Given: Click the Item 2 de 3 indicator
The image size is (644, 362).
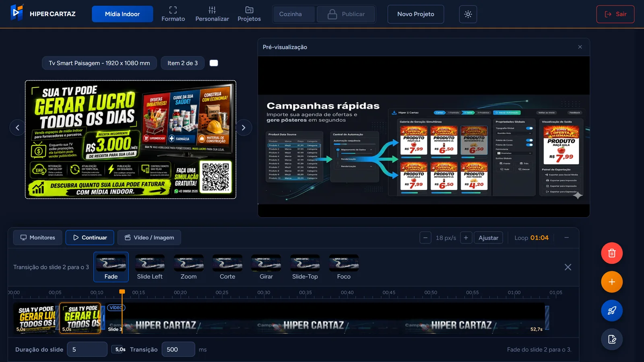Looking at the screenshot, I should 183,63.
